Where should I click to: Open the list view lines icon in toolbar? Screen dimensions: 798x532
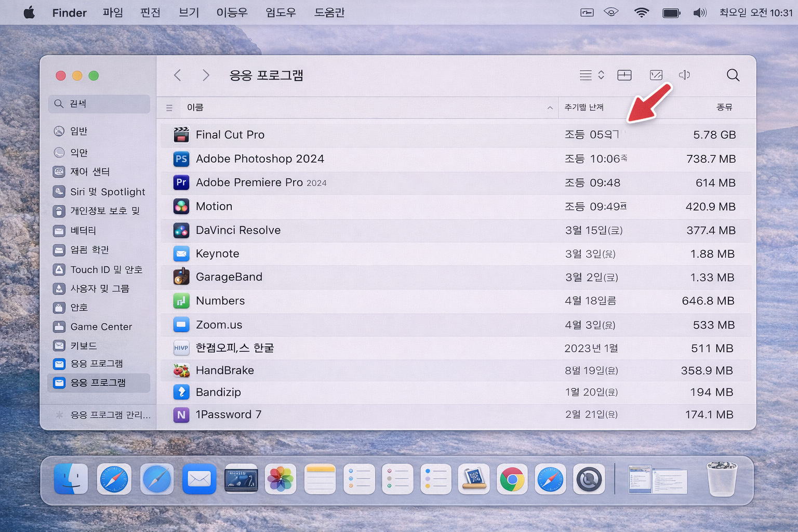point(586,75)
